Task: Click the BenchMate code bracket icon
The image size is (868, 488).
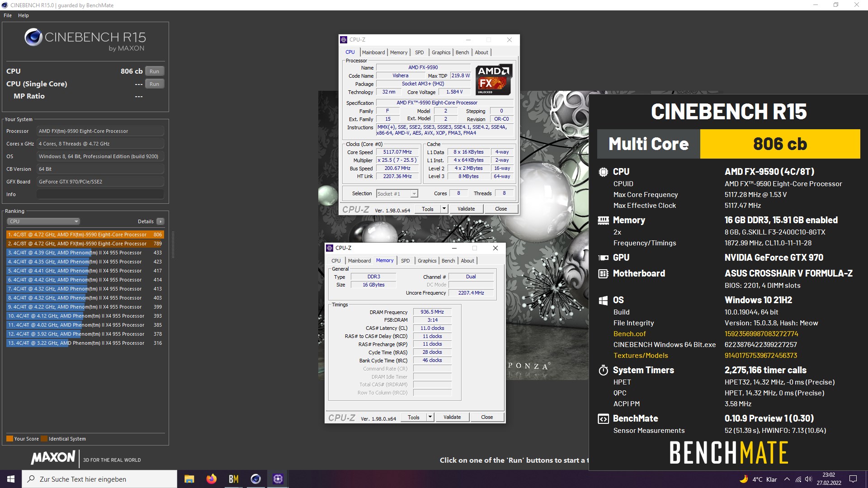Action: pos(603,419)
